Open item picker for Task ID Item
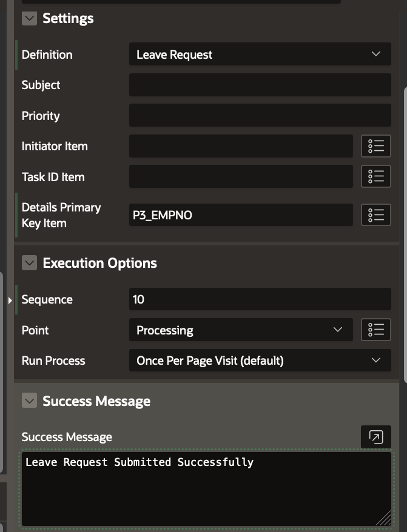The height and width of the screenshot is (532, 407). (376, 176)
